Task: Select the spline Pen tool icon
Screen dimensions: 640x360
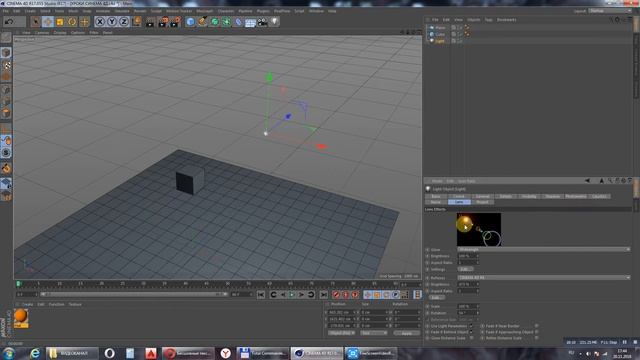Action: pos(202,22)
